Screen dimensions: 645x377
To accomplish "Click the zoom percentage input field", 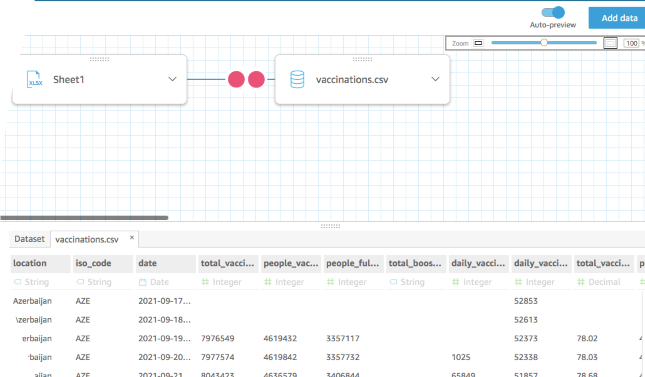I will 631,43.
